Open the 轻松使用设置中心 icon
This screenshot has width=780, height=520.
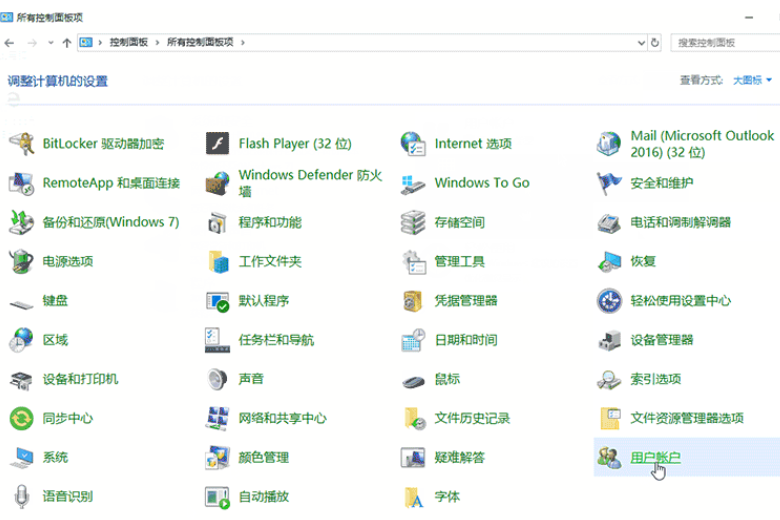tap(609, 301)
